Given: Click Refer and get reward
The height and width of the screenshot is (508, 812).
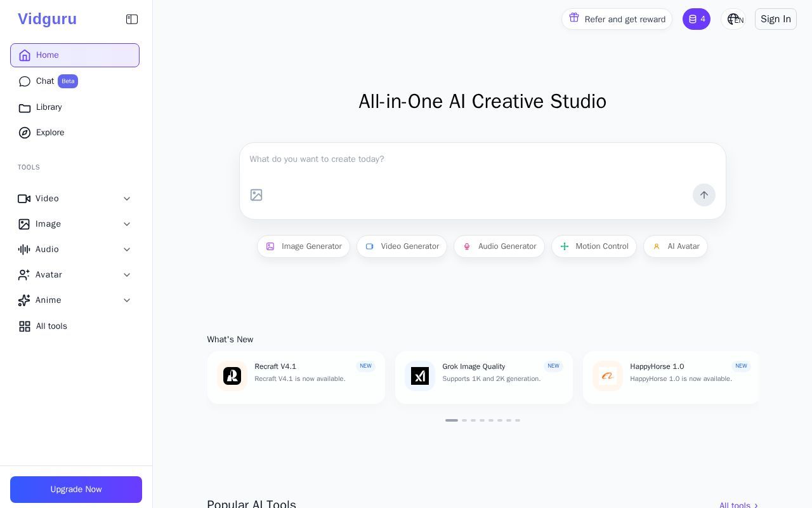Looking at the screenshot, I should tap(617, 19).
